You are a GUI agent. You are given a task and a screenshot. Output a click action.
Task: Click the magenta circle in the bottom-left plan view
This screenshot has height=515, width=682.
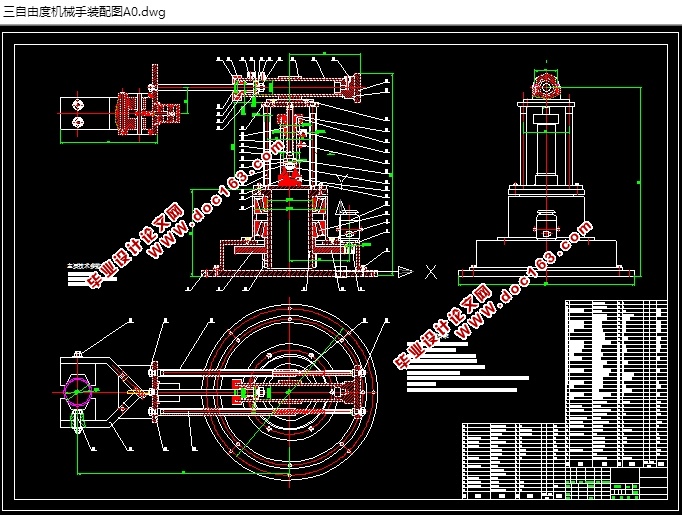[78, 392]
